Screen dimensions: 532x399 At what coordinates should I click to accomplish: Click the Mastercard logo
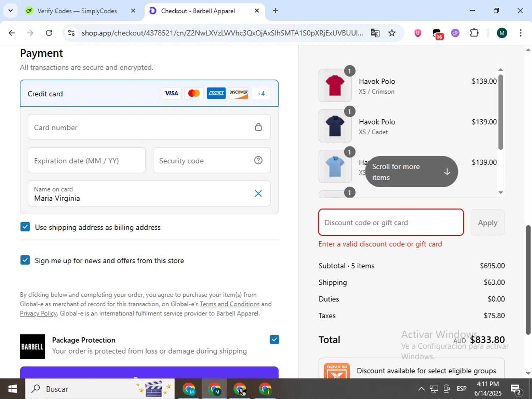194,93
